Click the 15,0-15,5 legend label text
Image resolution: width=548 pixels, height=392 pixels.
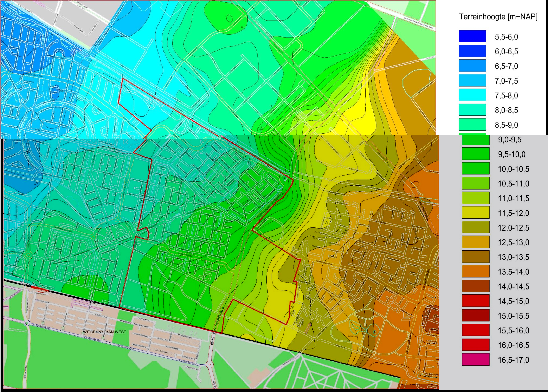point(514,316)
